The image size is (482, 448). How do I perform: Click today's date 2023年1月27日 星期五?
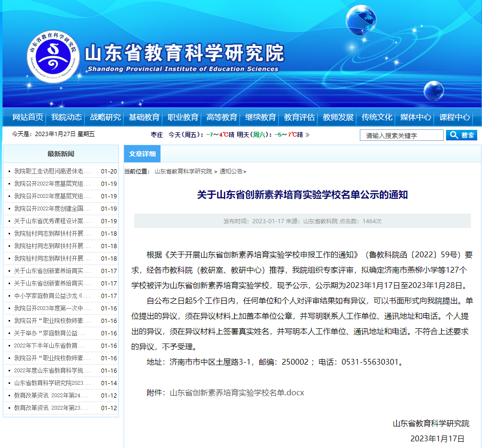tap(65, 134)
